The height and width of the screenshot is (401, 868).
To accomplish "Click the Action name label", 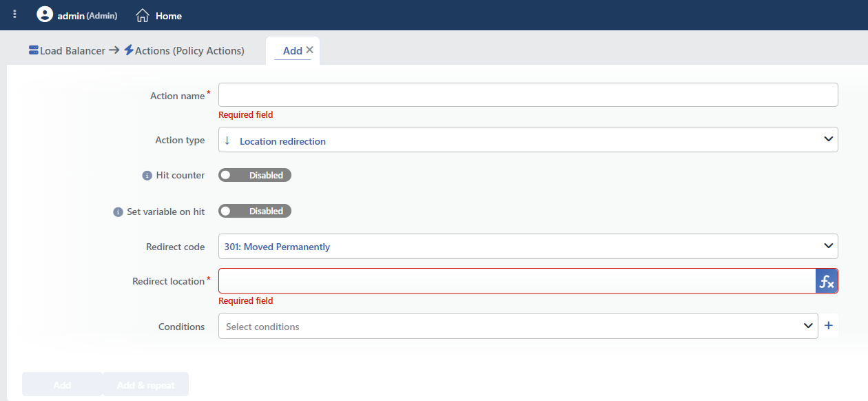I will [x=178, y=96].
